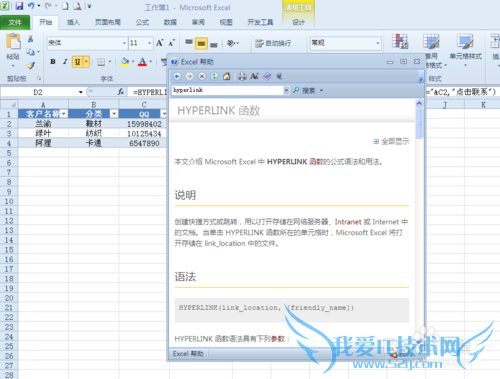Switch to the Developer tab
The height and width of the screenshot is (379, 500).
[x=260, y=22]
